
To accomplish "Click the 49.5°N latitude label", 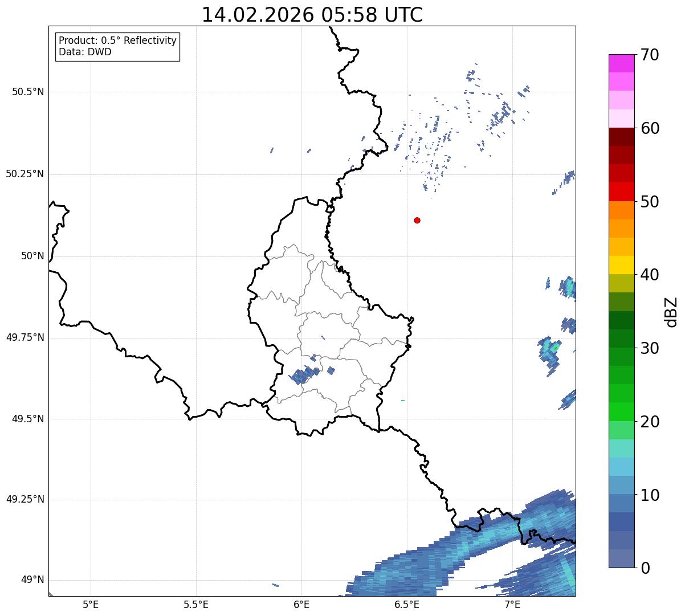I will (28, 419).
